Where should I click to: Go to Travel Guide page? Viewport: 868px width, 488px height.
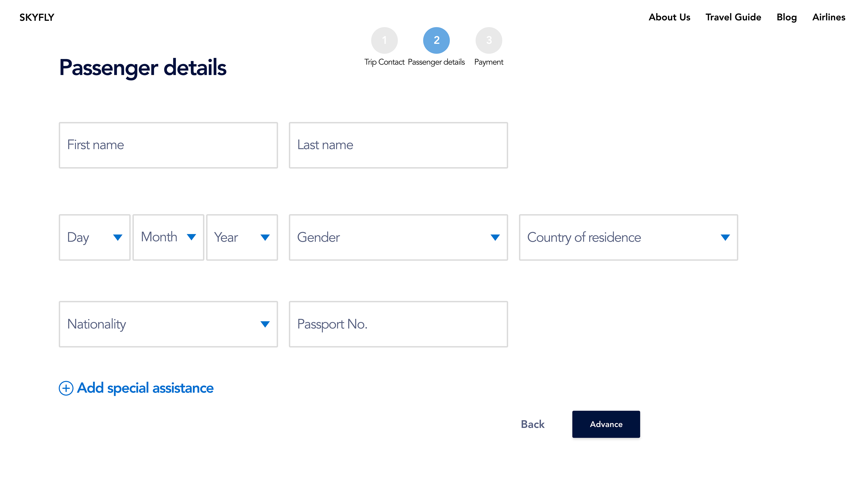(x=733, y=17)
